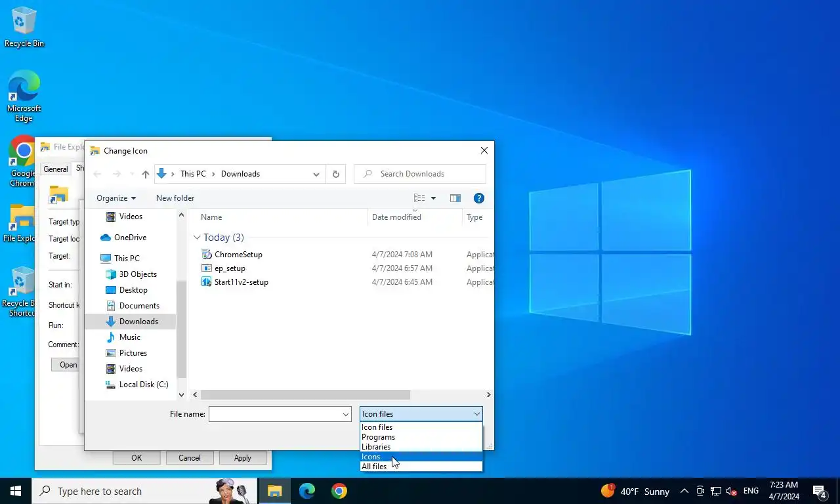Open the ENG language indicator

751,491
